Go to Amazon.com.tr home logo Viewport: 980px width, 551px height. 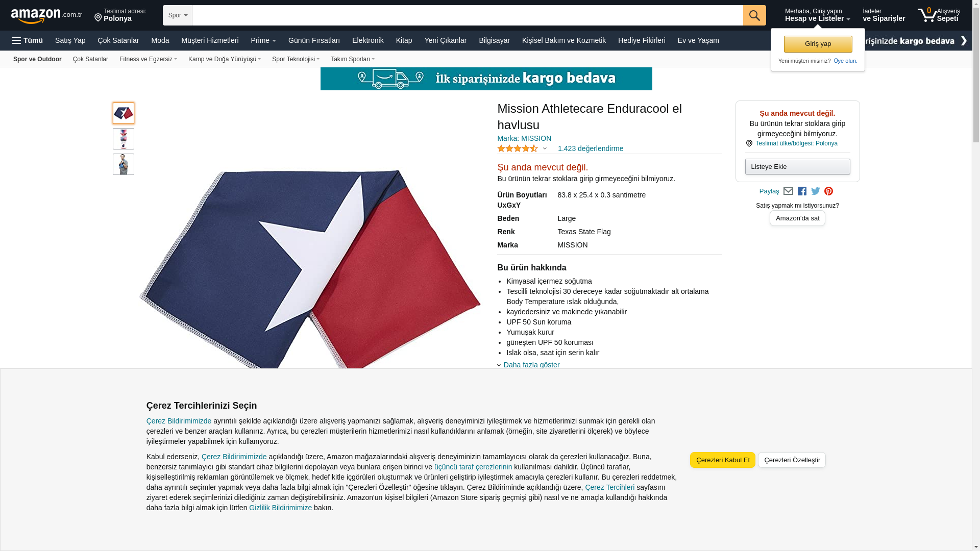click(x=46, y=16)
